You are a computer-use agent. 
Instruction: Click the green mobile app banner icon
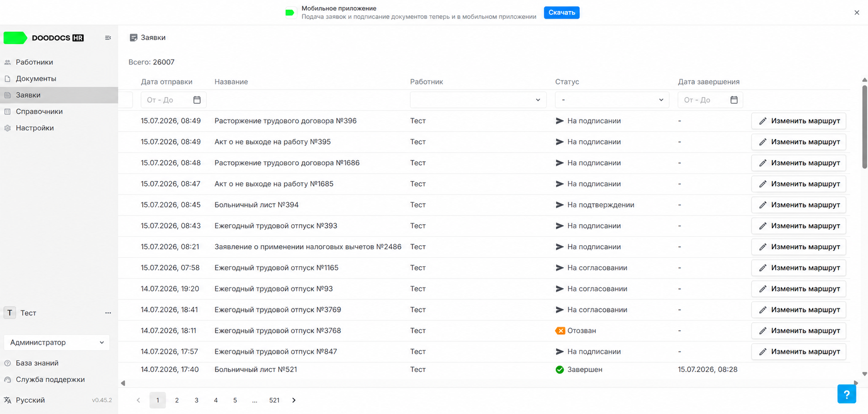289,12
